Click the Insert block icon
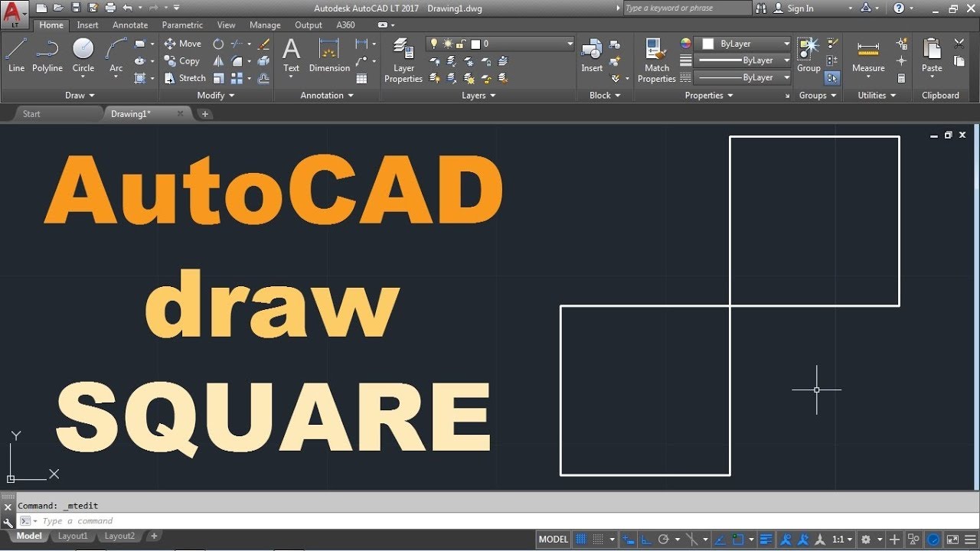This screenshot has width=980, height=551. click(x=592, y=55)
